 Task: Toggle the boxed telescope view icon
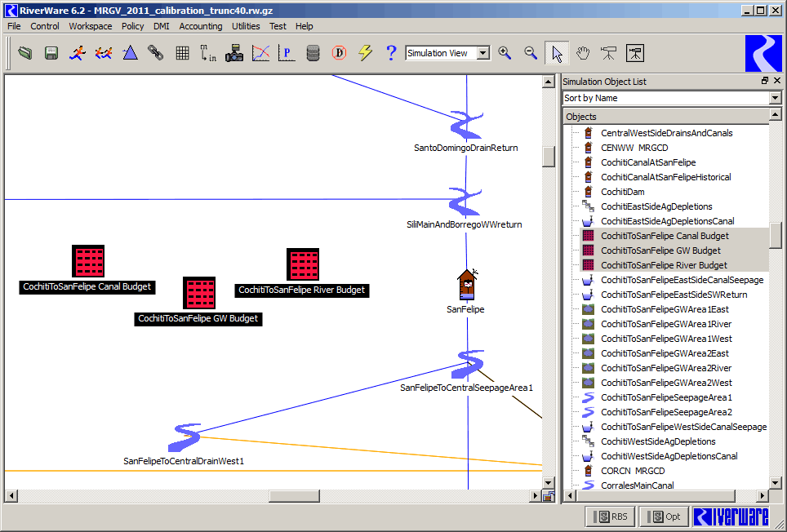[x=635, y=53]
